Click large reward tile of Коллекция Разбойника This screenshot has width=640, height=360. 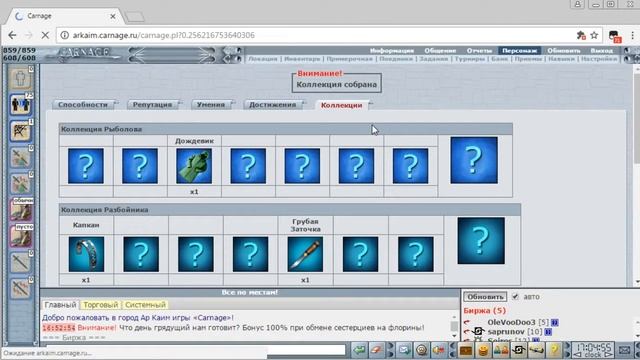(x=481, y=240)
